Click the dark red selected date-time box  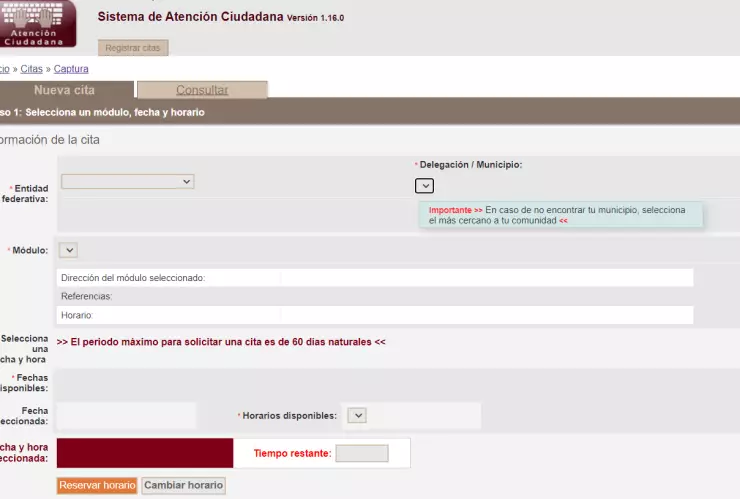tap(145, 453)
